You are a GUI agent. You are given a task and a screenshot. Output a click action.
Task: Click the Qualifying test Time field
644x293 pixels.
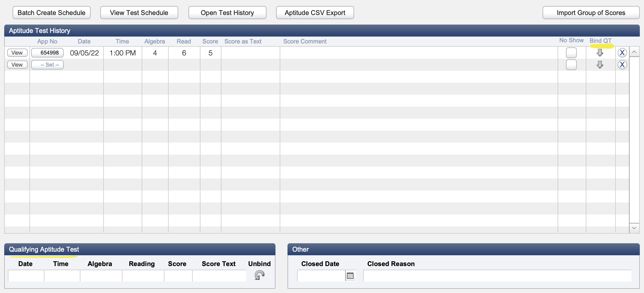click(62, 276)
